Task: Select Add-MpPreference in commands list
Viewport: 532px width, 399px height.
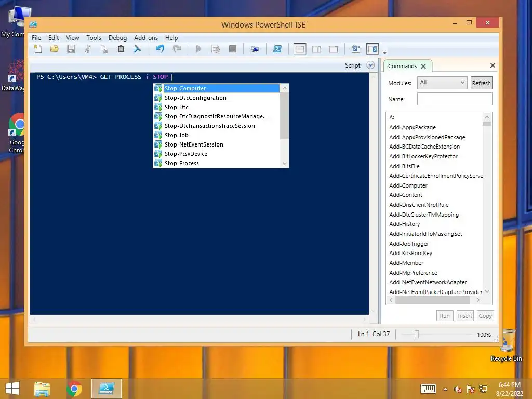Action: [413, 273]
